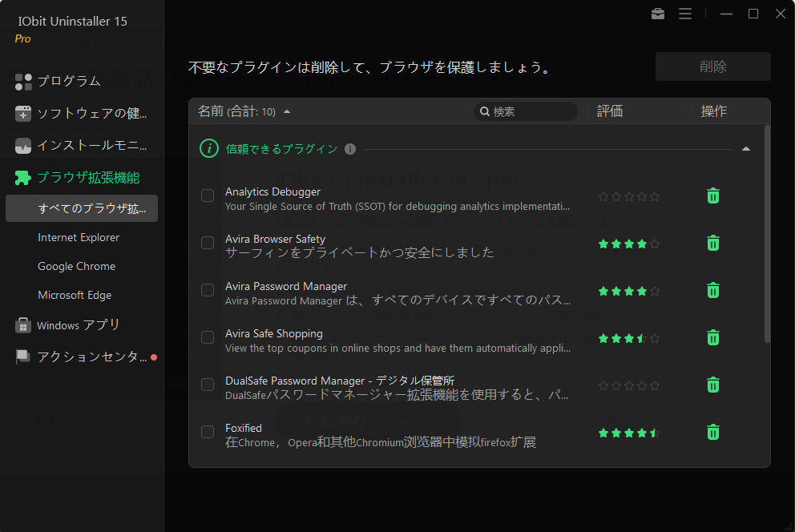Click into the 検索 search field
Image resolution: width=795 pixels, height=532 pixels.
coord(525,111)
